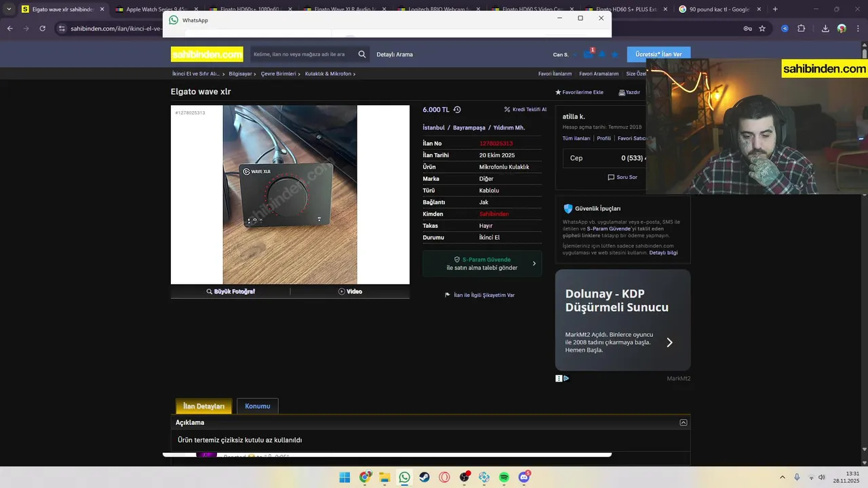Open messages envelope icon with badge
The height and width of the screenshot is (488, 868).
coord(588,54)
